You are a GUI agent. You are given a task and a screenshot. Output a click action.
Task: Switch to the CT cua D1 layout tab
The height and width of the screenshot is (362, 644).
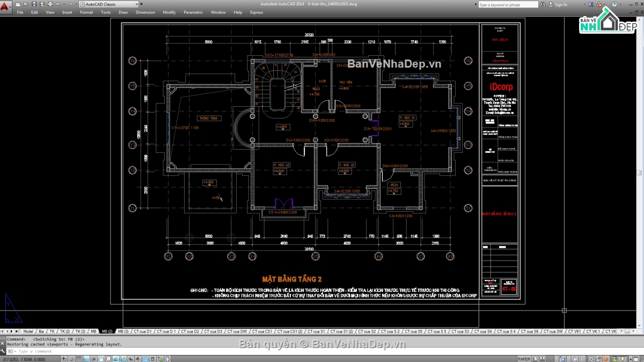click(143, 331)
